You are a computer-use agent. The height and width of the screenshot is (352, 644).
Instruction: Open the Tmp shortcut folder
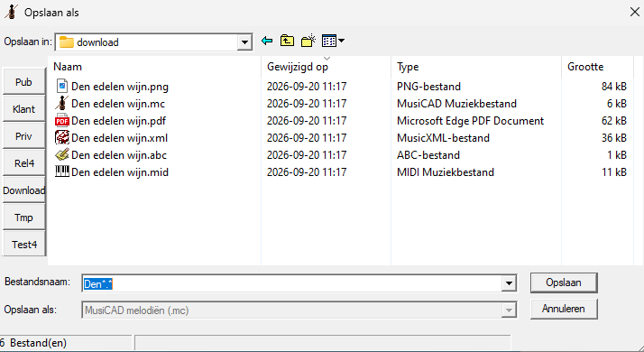[x=23, y=218]
